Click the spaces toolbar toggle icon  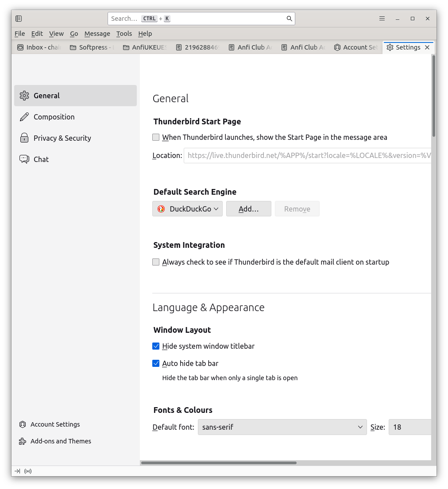tap(19, 19)
